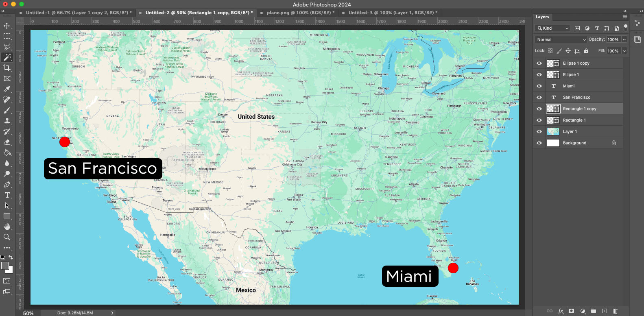644x316 pixels.
Task: Hide the Rectangle 1 copy layer
Action: point(539,109)
